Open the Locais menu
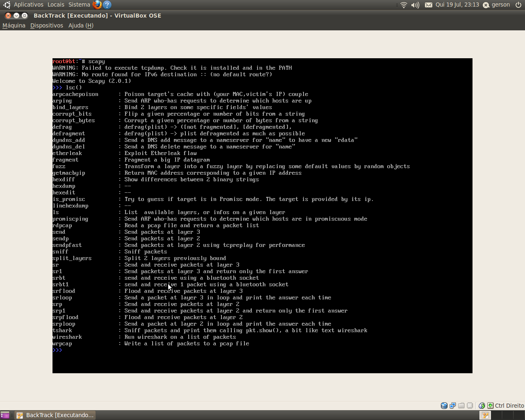The height and width of the screenshot is (420, 525). click(x=56, y=5)
